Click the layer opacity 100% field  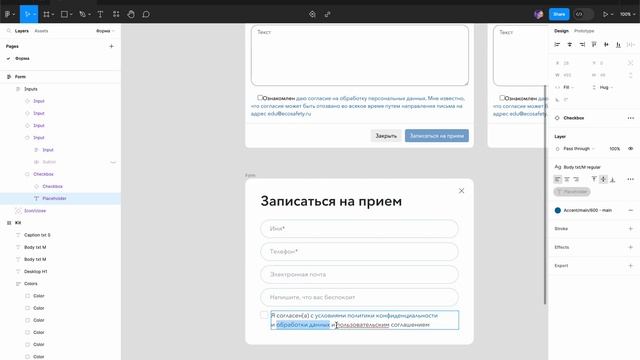[615, 149]
